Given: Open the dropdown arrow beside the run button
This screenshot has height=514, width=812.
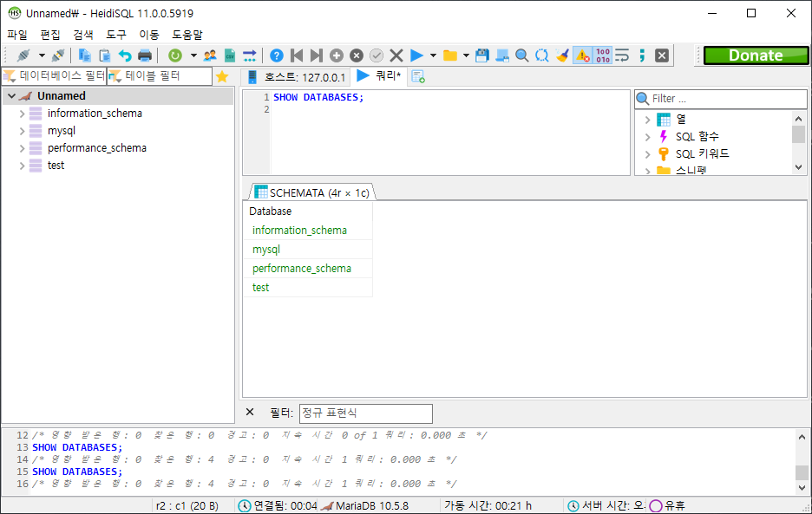Looking at the screenshot, I should [x=433, y=55].
